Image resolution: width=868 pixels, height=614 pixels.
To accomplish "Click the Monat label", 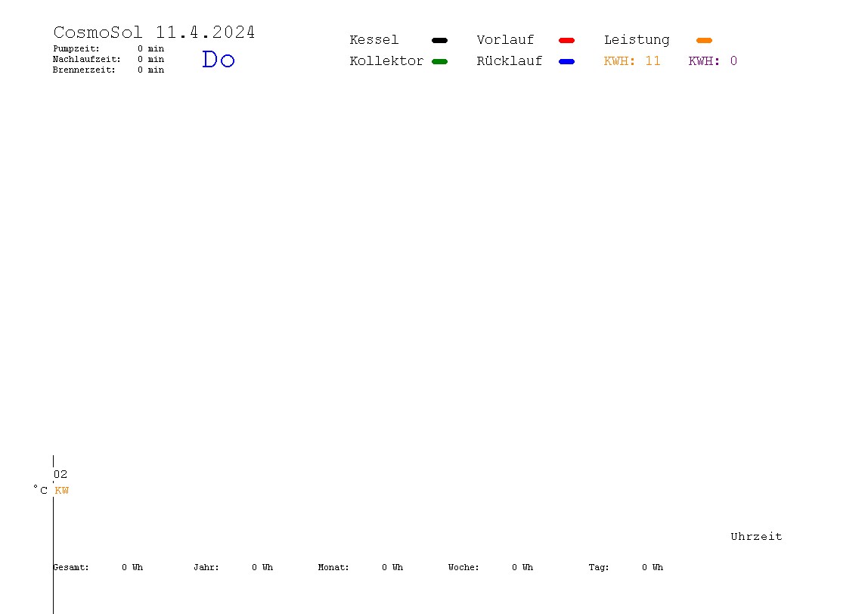I will click(x=333, y=567).
